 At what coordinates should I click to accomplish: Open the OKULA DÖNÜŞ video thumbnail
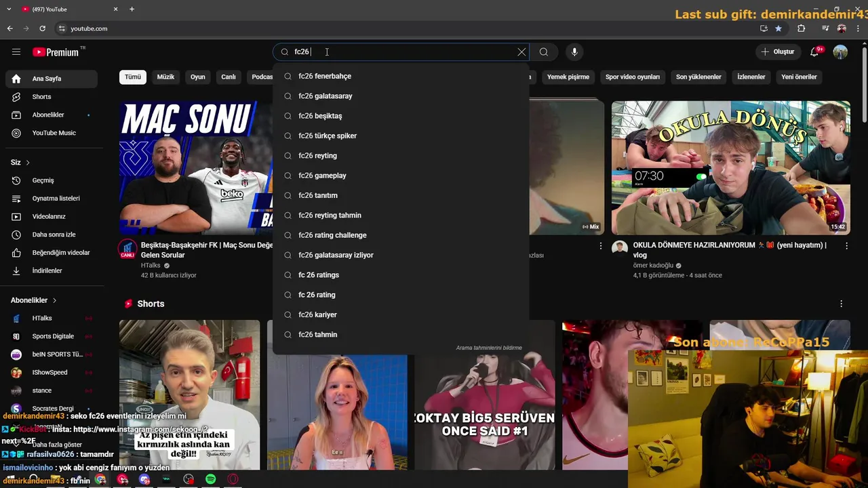[x=731, y=167]
